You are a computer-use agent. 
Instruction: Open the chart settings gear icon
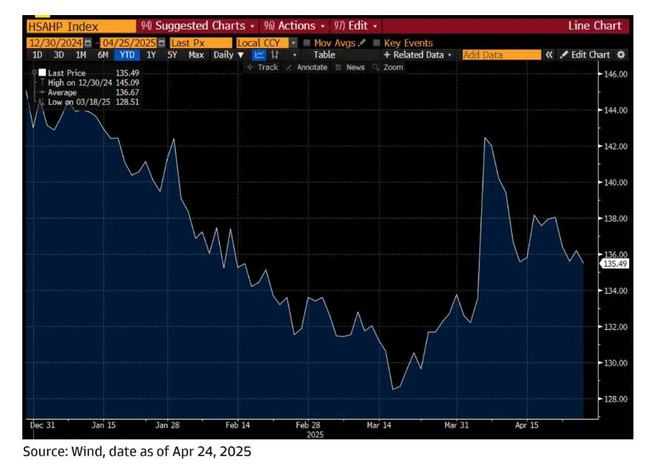(x=621, y=55)
